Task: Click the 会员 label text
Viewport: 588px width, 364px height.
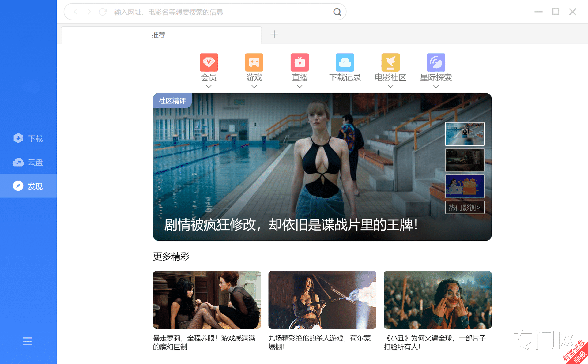Action: (x=209, y=77)
